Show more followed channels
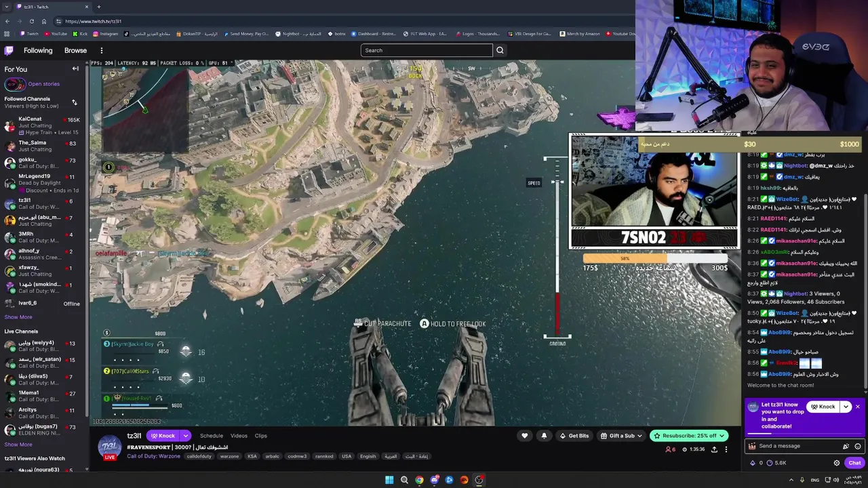Screen dimensions: 868x488 (18, 317)
